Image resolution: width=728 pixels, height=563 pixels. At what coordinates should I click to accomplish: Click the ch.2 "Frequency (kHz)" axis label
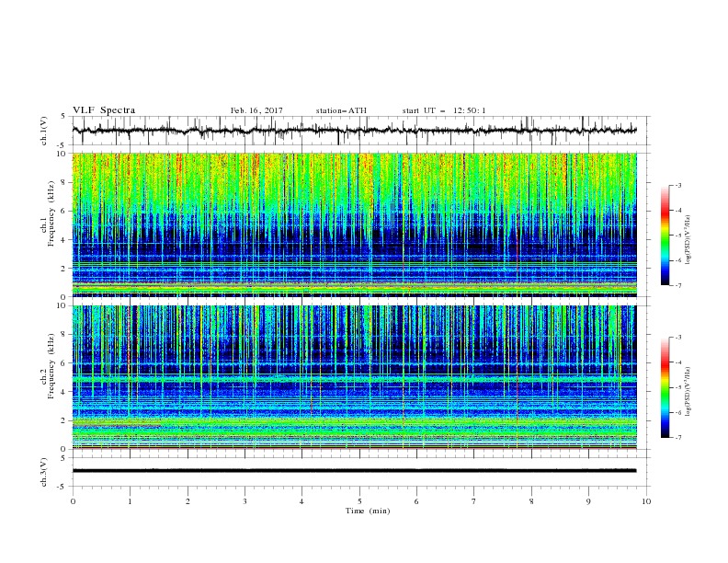pyautogui.click(x=51, y=366)
